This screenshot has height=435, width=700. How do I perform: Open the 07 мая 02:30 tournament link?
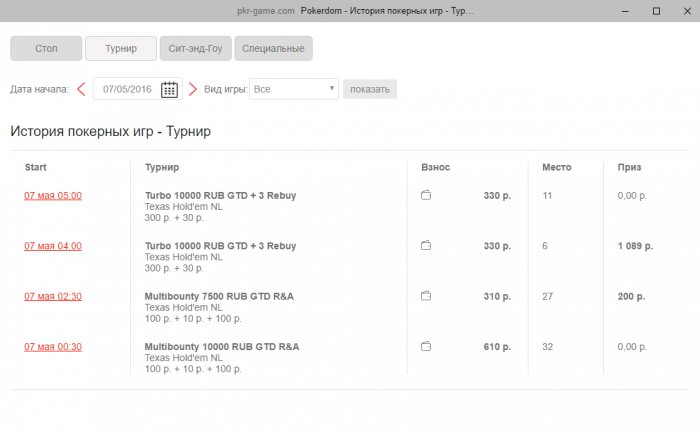pos(53,296)
